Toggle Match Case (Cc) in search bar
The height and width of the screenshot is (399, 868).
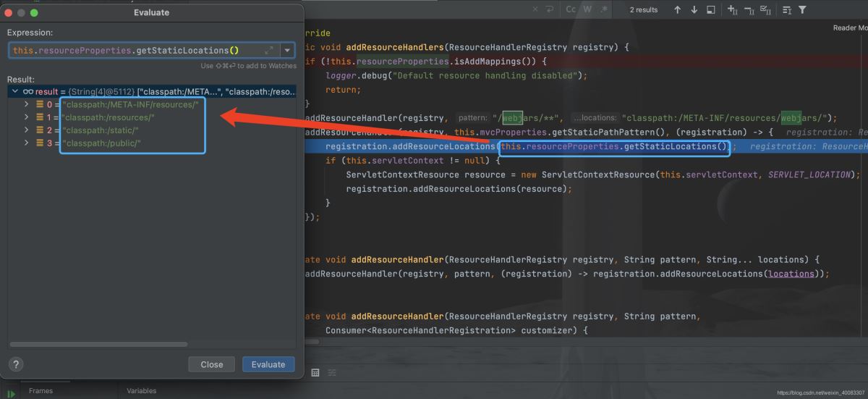(571, 9)
